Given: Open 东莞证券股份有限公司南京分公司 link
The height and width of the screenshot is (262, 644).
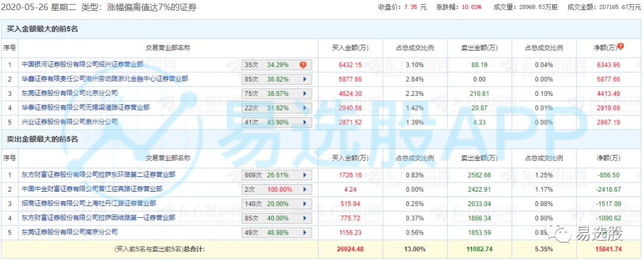Looking at the screenshot, I should (70, 232).
